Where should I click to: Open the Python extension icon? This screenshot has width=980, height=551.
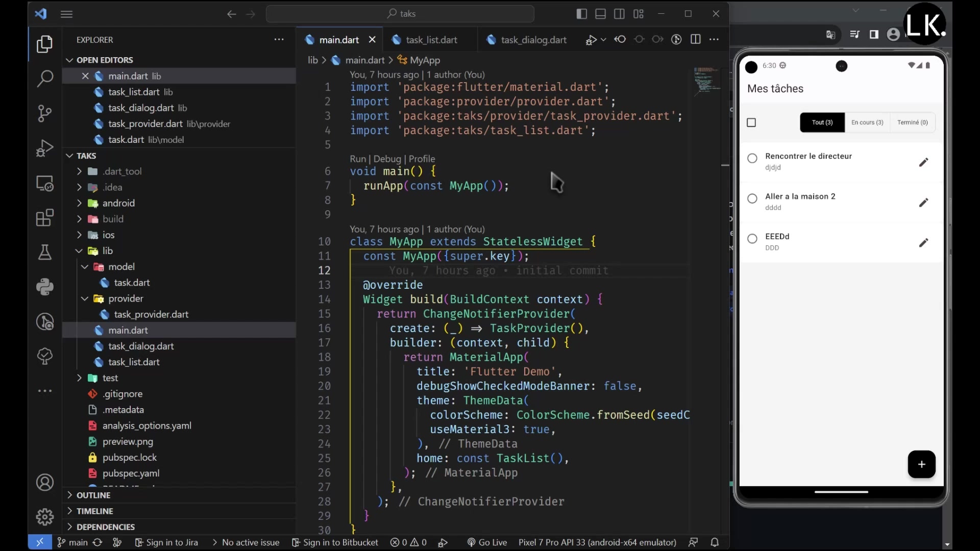45,287
